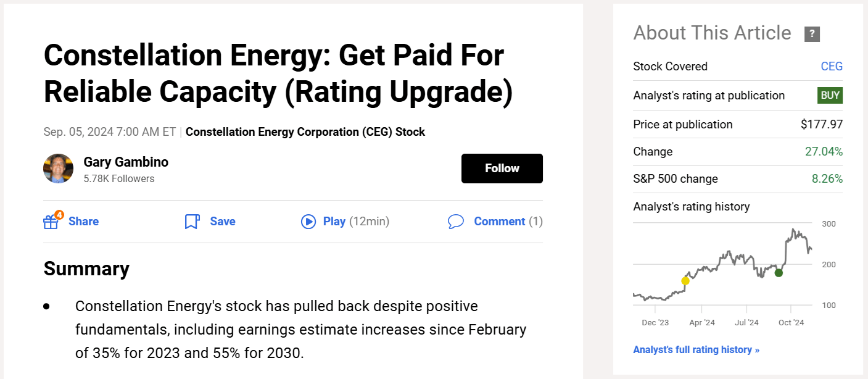Toggle Follow for Gary Gambino
This screenshot has width=868, height=379.
pyautogui.click(x=502, y=168)
